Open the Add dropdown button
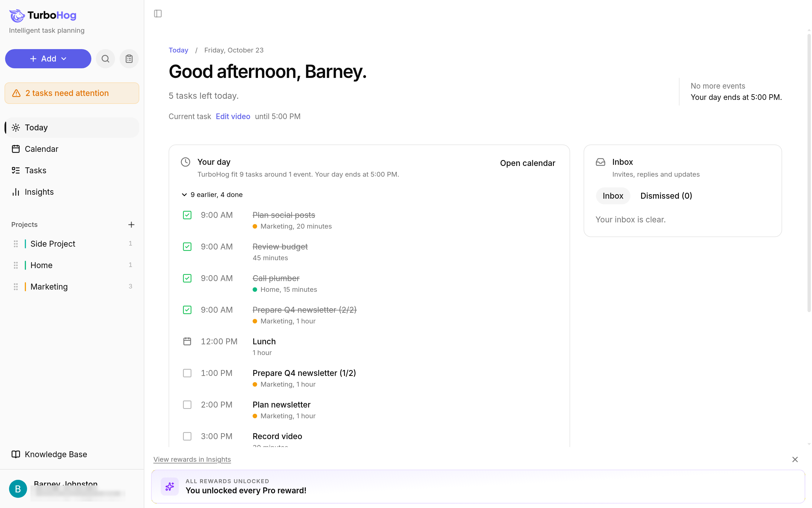The image size is (812, 508). coord(48,59)
